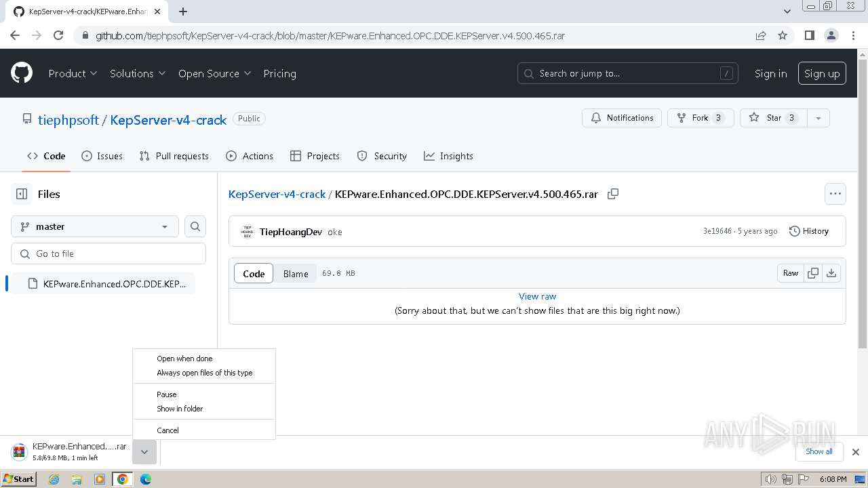This screenshot has width=868, height=488.
Task: Click the GitHub logo home icon
Action: (x=22, y=73)
